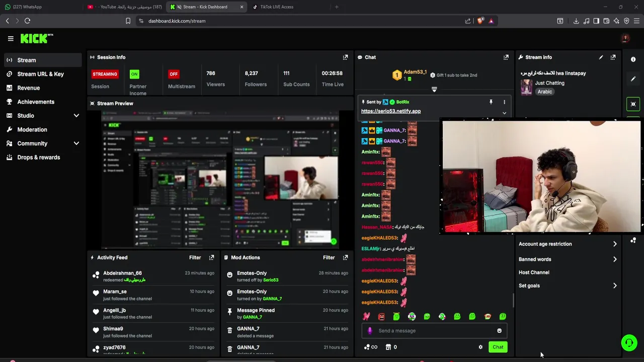
Task: Open Account age restriction settings arrow
Action: tap(615, 244)
